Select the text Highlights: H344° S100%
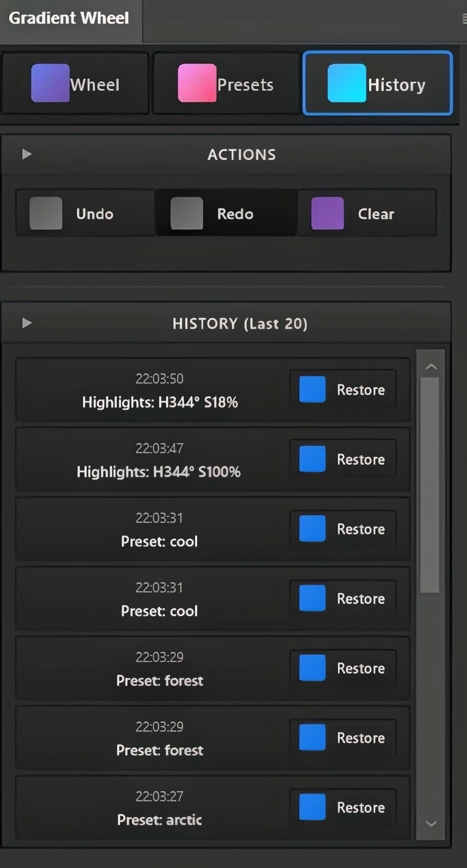 [x=159, y=472]
